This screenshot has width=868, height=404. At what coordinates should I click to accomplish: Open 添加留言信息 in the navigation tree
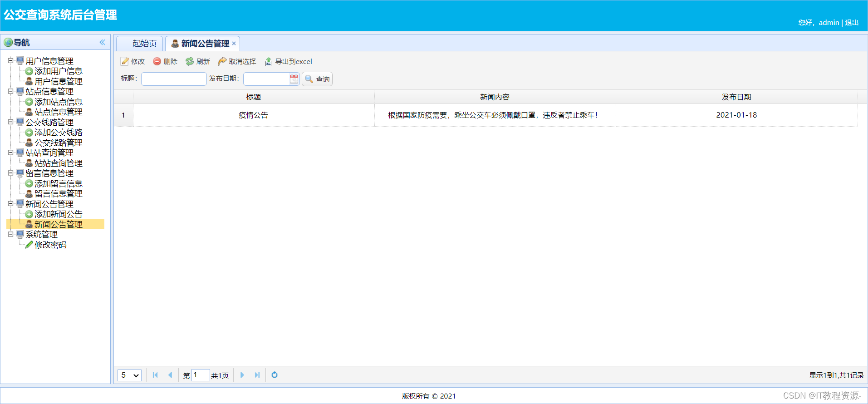[59, 184]
